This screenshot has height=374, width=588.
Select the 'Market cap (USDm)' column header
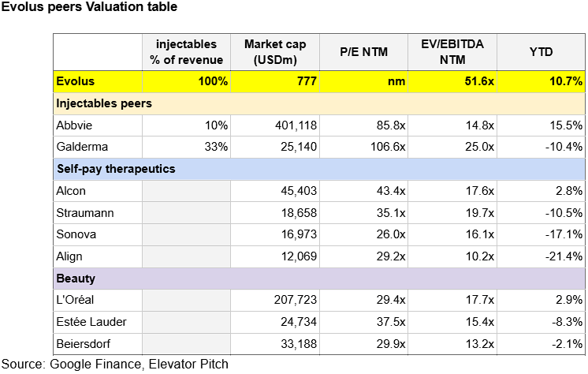click(x=275, y=52)
